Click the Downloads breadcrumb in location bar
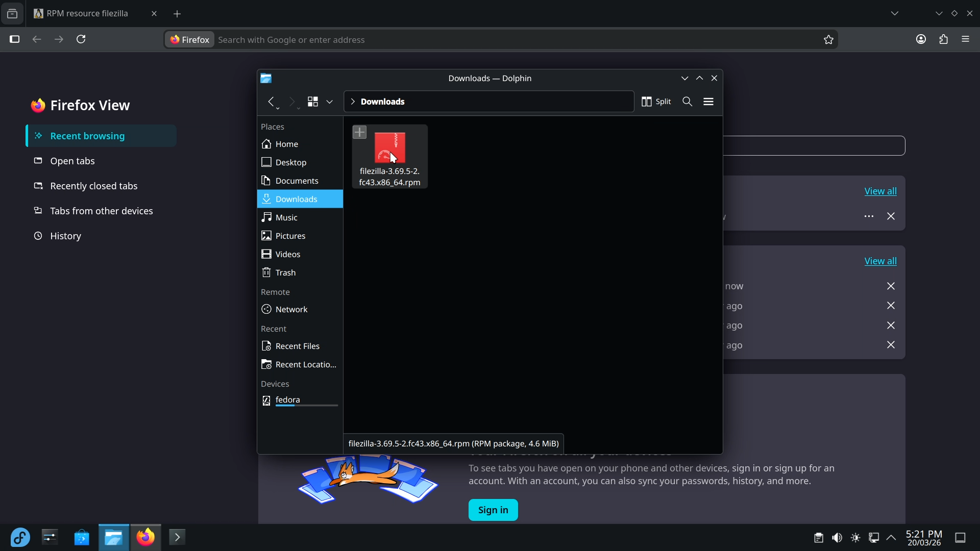 (383, 102)
